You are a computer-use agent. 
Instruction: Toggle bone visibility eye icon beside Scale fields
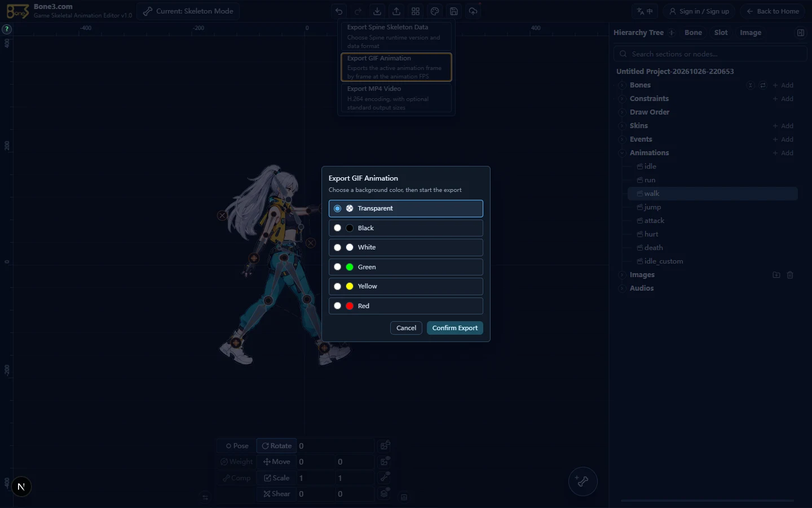(385, 478)
